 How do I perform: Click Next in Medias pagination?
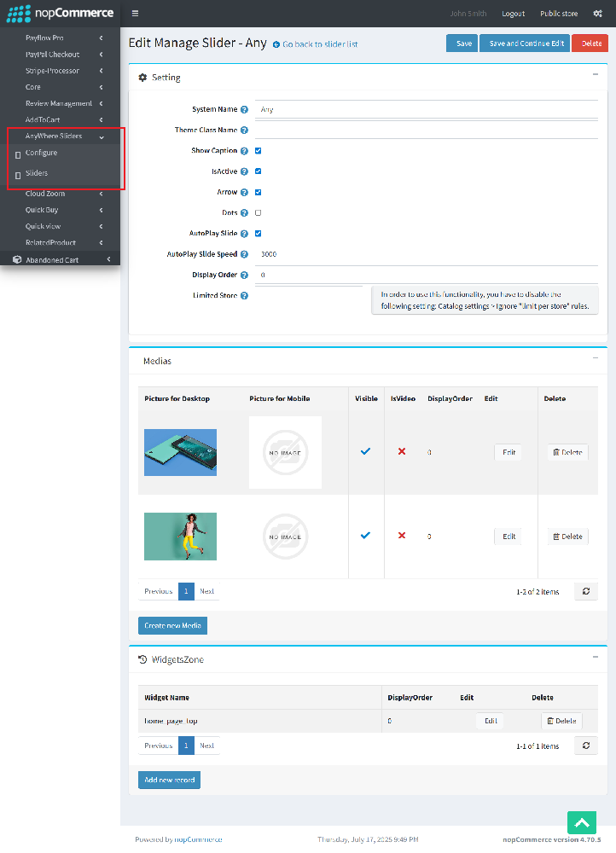point(206,591)
